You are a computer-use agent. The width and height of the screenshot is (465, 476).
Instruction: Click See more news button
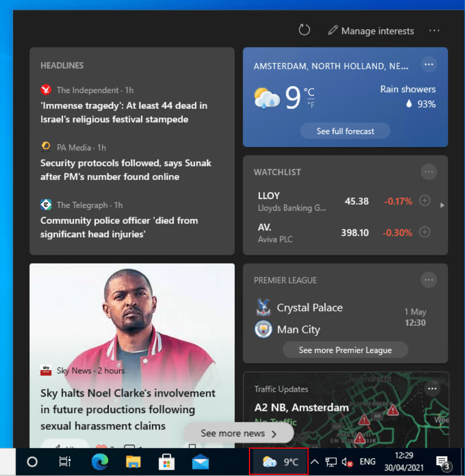click(239, 433)
